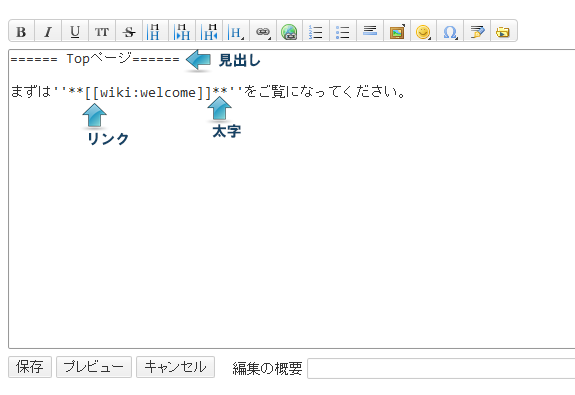Insert signature with the pen icon
The image size is (575, 395).
(477, 32)
